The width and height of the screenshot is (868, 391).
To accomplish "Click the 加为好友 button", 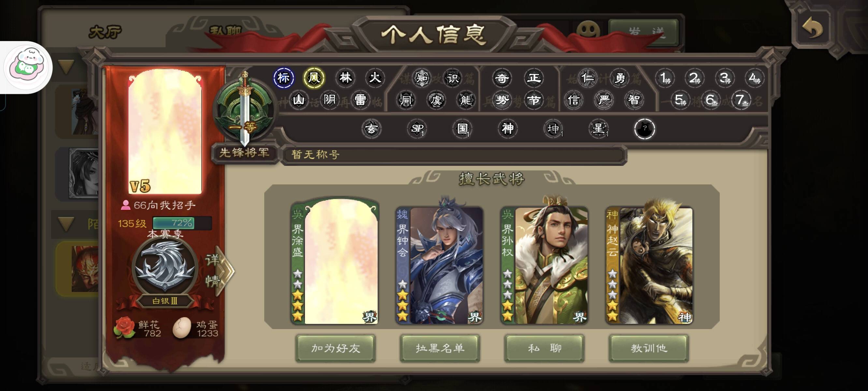I will tap(336, 348).
